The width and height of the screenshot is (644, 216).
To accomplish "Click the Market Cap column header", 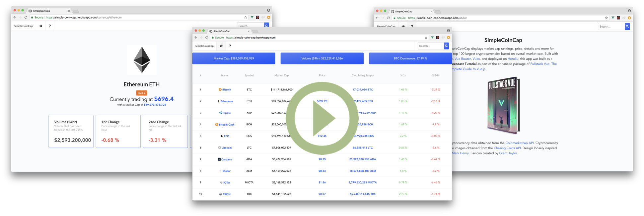I will click(x=281, y=75).
